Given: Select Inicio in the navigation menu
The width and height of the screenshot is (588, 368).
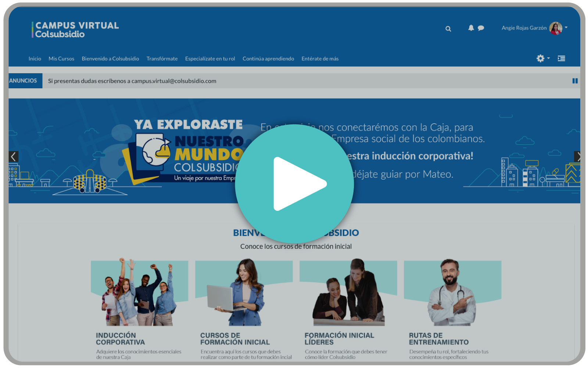Looking at the screenshot, I should [x=35, y=59].
